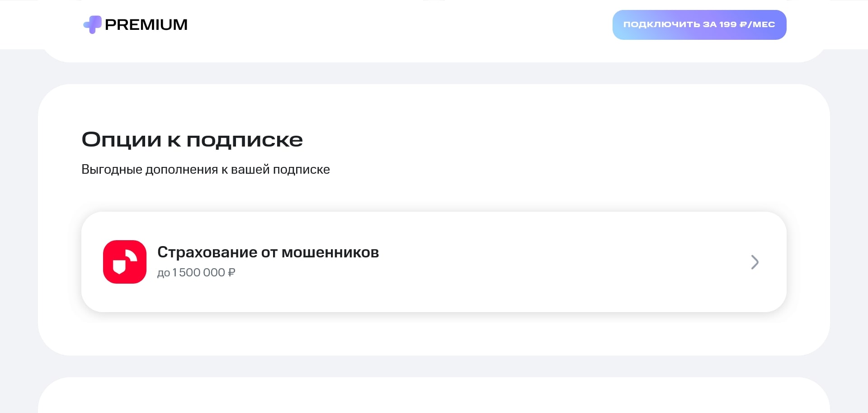Expand the Страхование от мошенников card details

coord(434,261)
